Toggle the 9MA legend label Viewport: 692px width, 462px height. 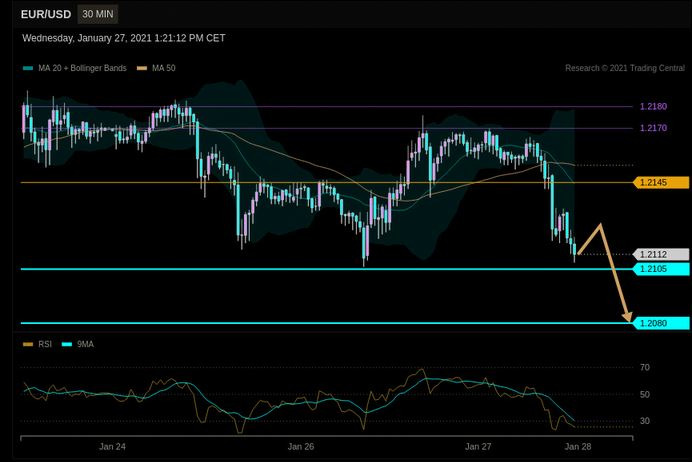coord(85,344)
